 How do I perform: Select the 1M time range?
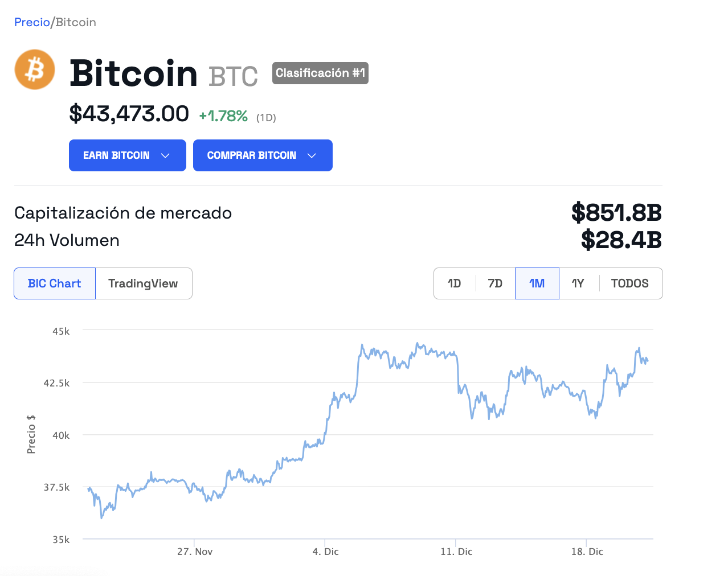(537, 283)
